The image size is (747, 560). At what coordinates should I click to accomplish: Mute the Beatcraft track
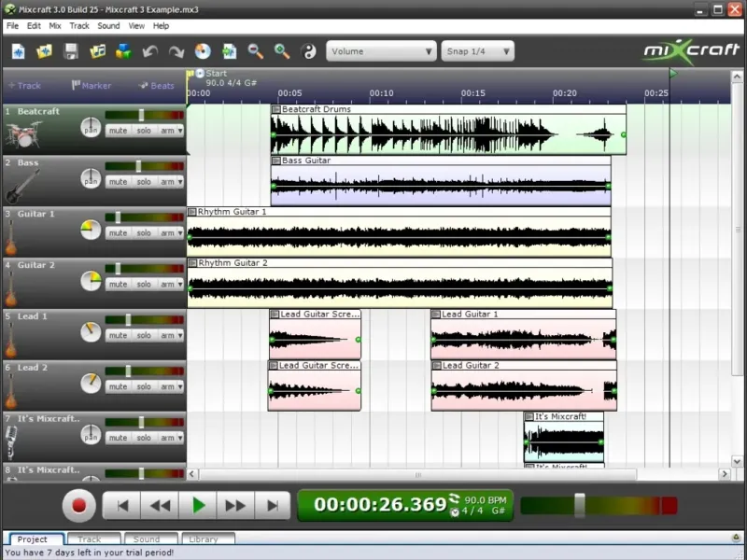coord(118,131)
